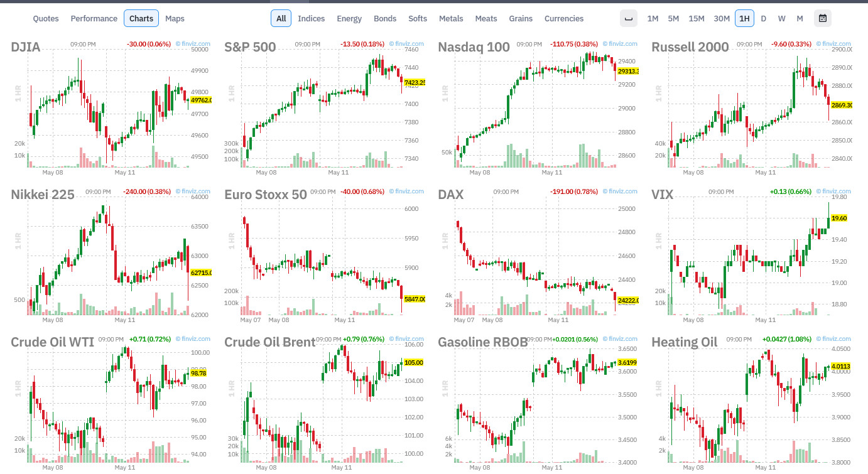Click the Nikkei 225 title
The image size is (868, 474).
pos(43,195)
